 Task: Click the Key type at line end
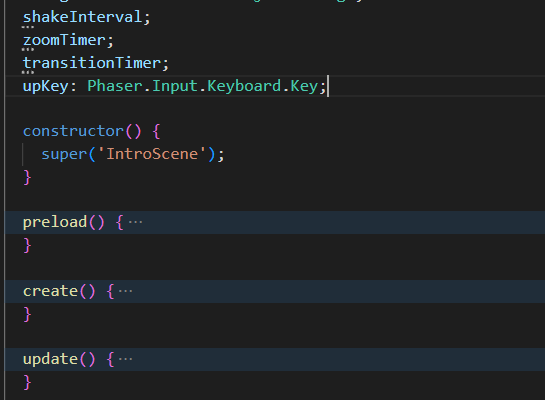[x=304, y=86]
